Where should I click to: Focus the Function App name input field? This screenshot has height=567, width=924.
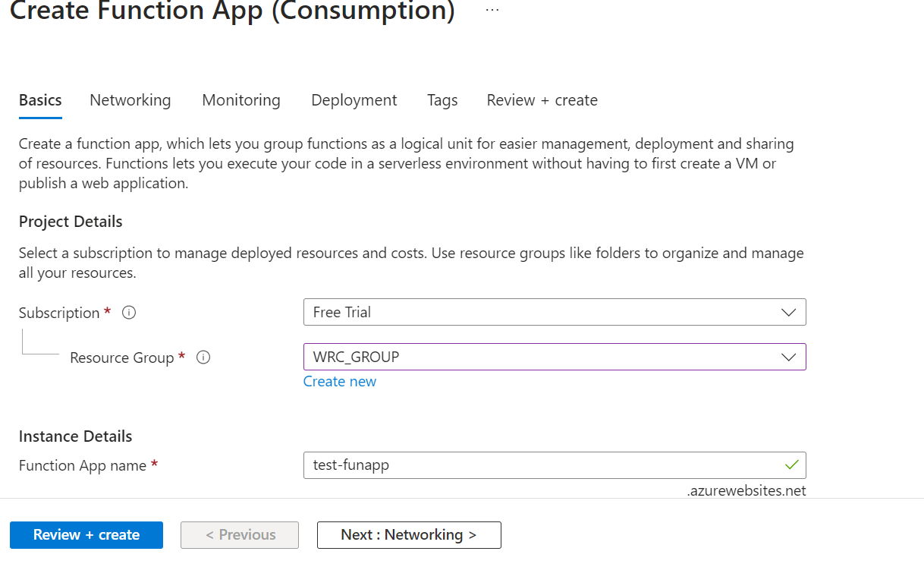[542, 465]
